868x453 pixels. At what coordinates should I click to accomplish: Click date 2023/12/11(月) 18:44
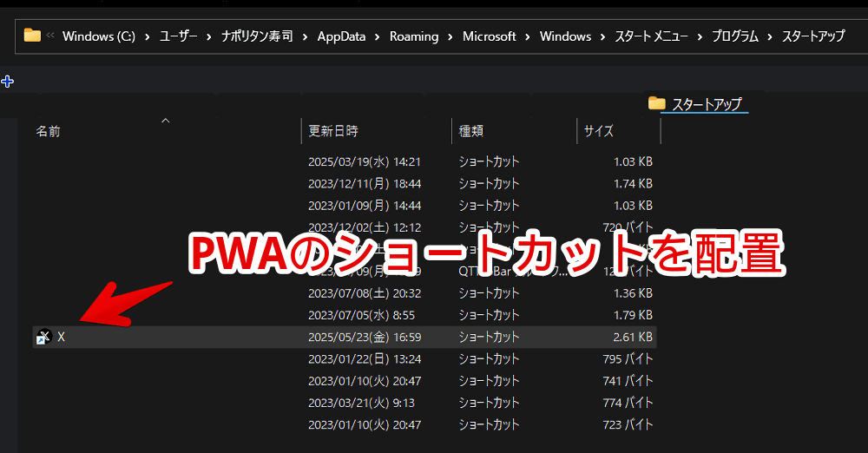click(x=365, y=183)
